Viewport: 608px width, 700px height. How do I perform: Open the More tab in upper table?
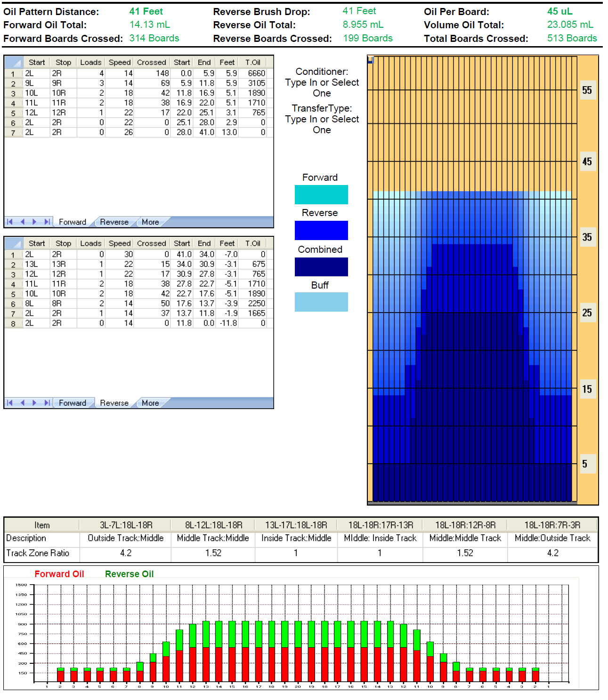point(150,222)
